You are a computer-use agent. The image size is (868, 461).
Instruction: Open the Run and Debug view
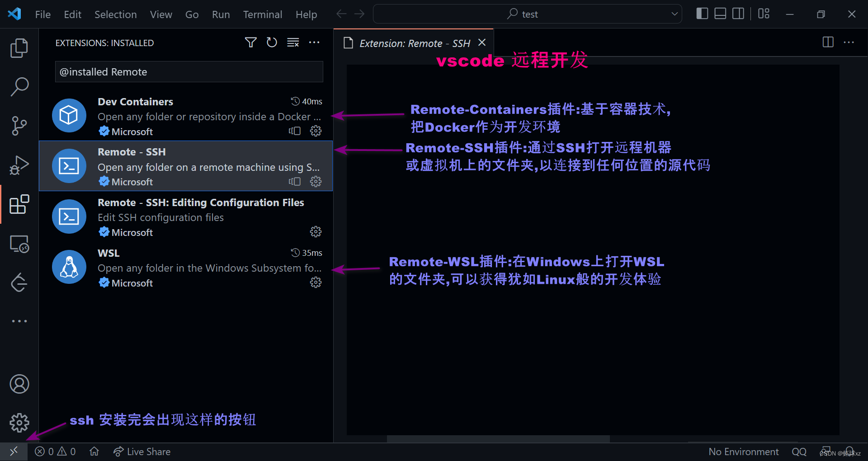click(x=19, y=165)
